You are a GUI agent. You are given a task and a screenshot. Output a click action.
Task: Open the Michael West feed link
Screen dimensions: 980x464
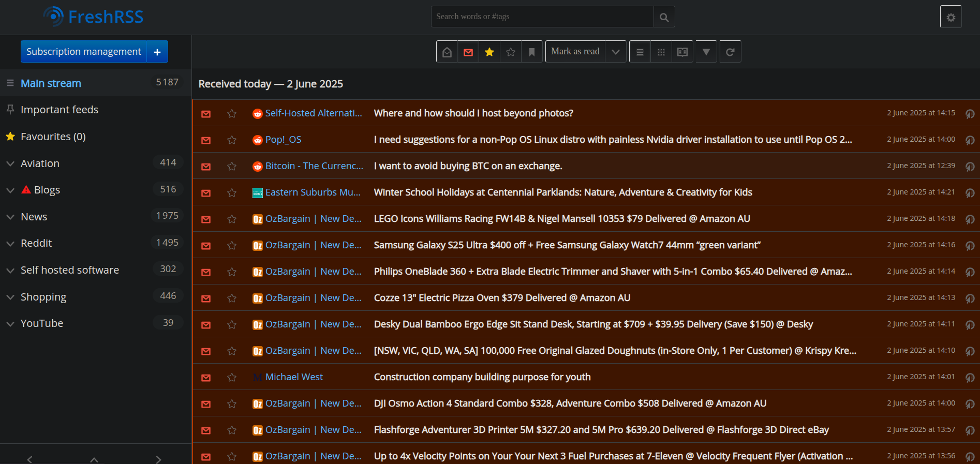[294, 377]
